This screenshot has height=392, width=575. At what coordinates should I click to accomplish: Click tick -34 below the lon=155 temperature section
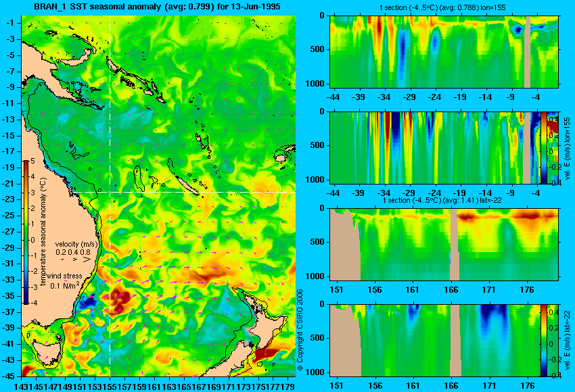(x=384, y=97)
